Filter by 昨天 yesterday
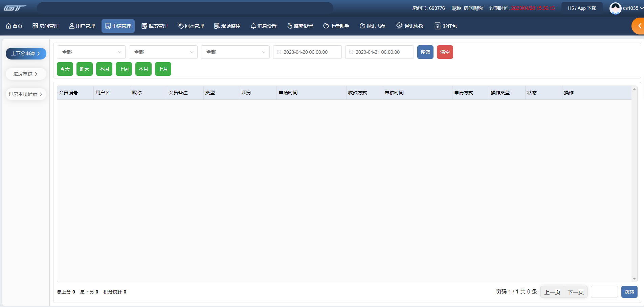Image resolution: width=644 pixels, height=307 pixels. (85, 69)
